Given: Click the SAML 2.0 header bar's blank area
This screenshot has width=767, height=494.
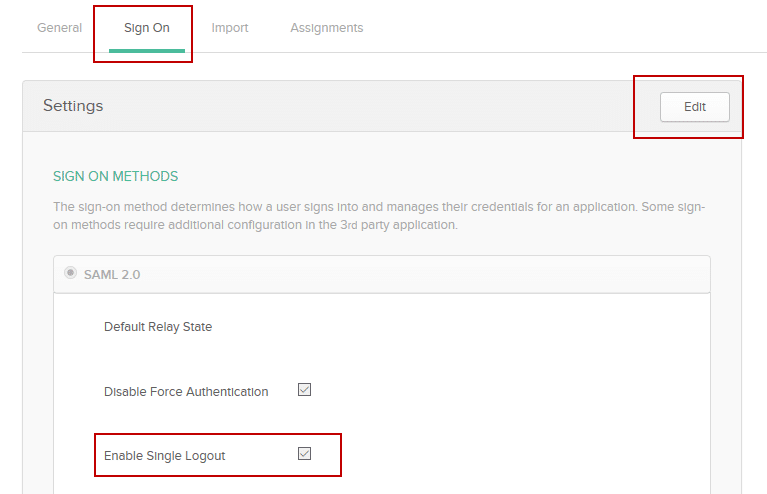Looking at the screenshot, I should [x=420, y=274].
